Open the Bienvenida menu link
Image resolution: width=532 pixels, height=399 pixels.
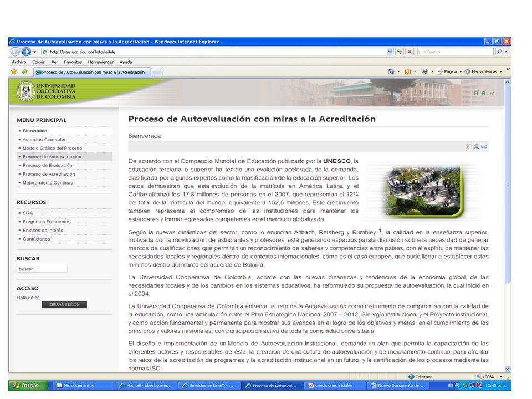pyautogui.click(x=35, y=131)
